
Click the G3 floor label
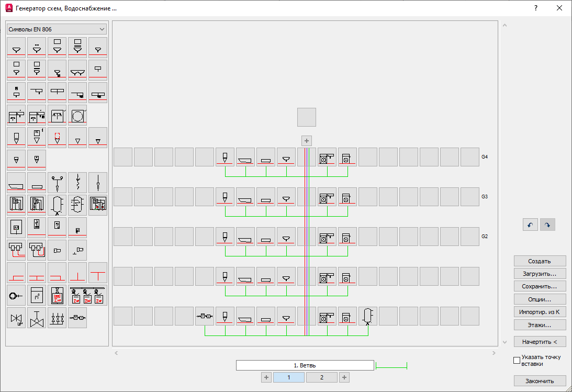(x=485, y=197)
